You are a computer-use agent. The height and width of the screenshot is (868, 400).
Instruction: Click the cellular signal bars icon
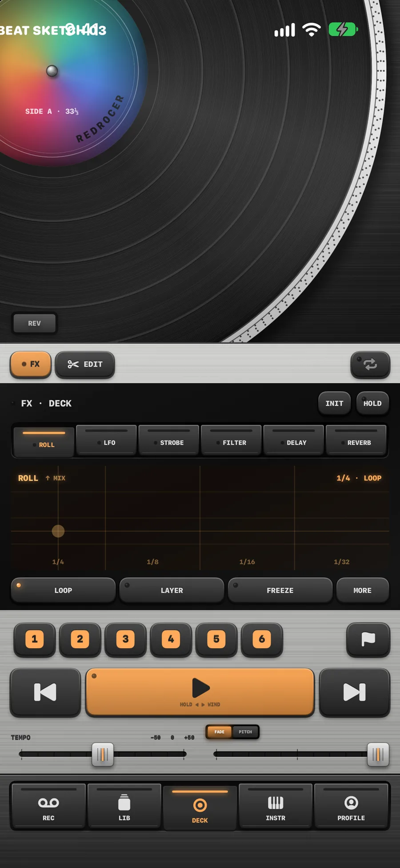(x=285, y=30)
